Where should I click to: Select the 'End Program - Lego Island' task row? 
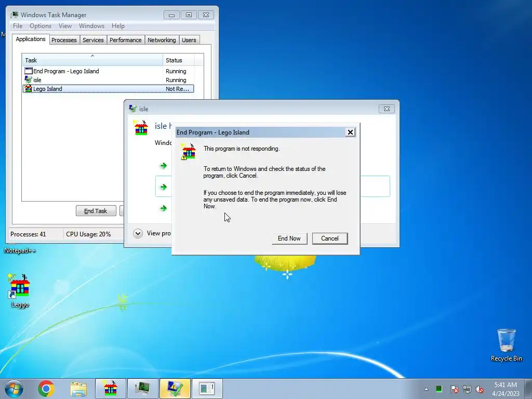(x=108, y=71)
